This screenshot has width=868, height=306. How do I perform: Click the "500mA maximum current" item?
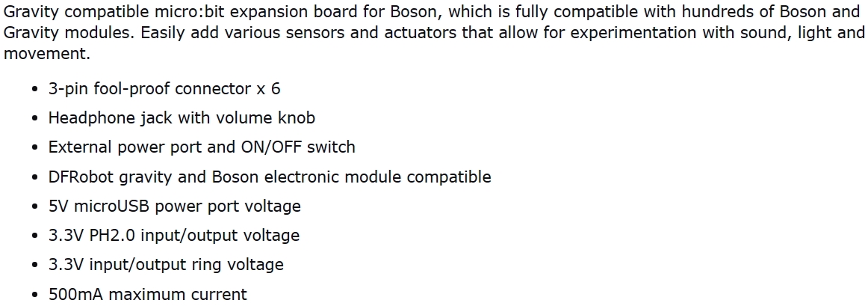147,294
